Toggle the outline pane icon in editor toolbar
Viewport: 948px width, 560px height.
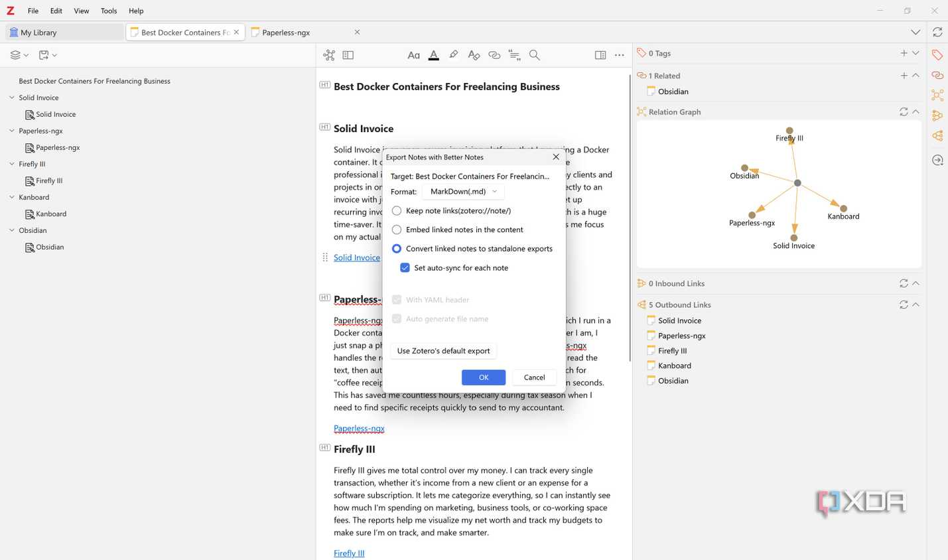click(348, 55)
